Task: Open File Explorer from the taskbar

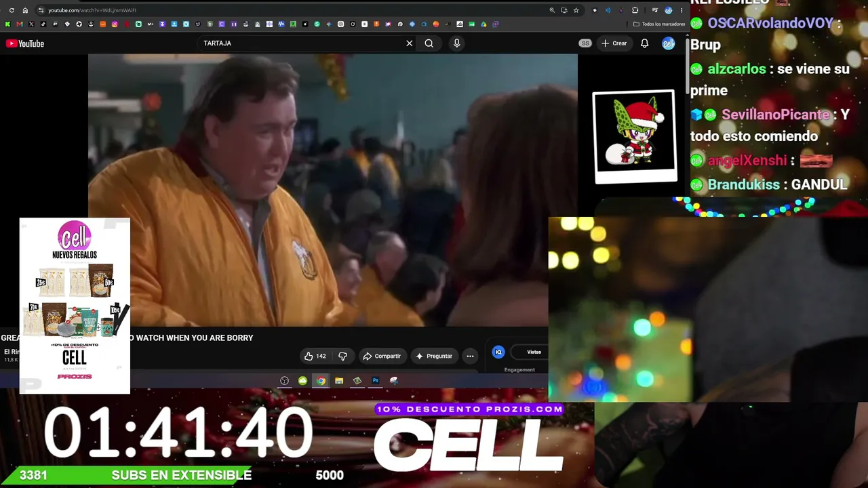Action: point(339,381)
